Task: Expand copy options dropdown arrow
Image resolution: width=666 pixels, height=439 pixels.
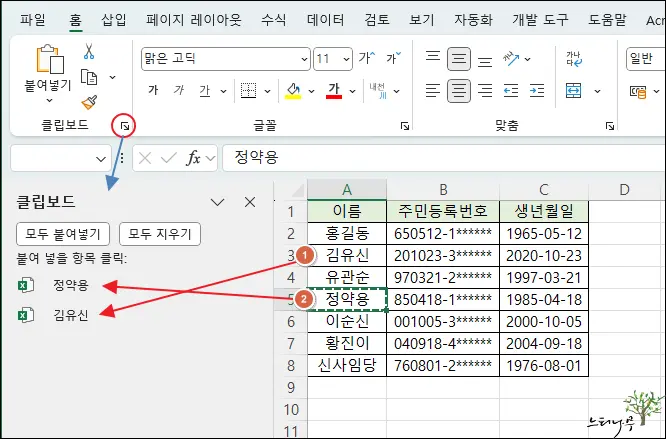Action: (113, 77)
